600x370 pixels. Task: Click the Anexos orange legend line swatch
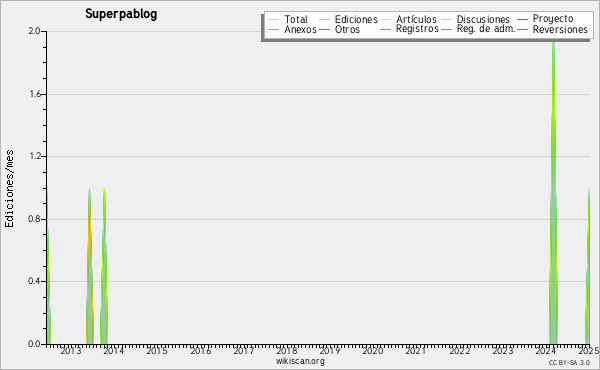click(x=274, y=29)
